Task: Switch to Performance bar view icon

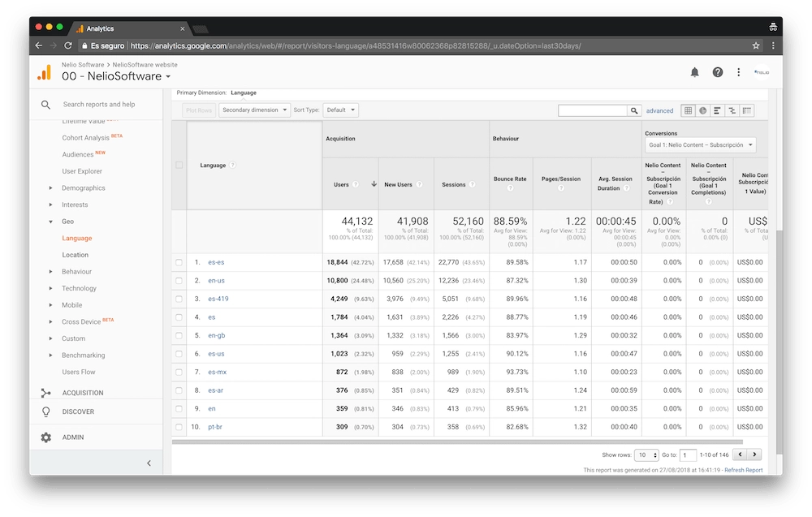Action: coord(717,110)
